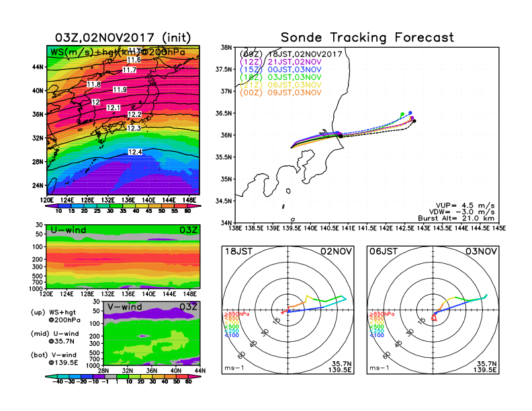Click "<100" legend in 18JST hodograph
The image size is (532, 411).
[231, 335]
